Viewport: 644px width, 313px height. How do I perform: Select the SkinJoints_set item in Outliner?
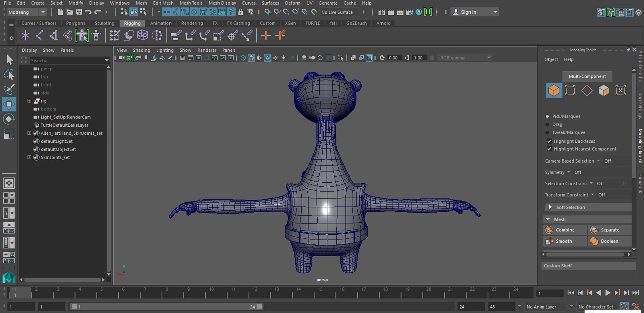[55, 157]
